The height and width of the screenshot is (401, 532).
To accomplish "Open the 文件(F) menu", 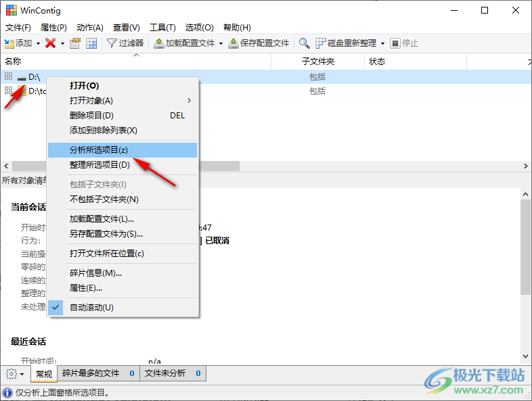I will click(x=18, y=28).
